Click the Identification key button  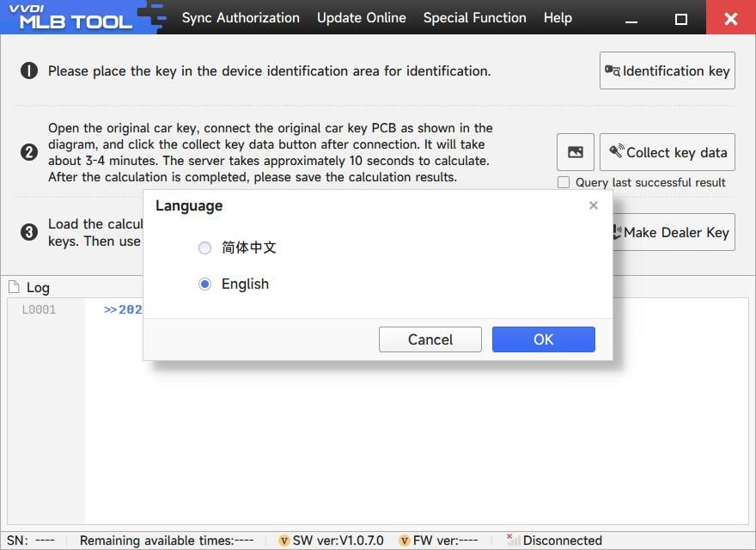pyautogui.click(x=667, y=70)
